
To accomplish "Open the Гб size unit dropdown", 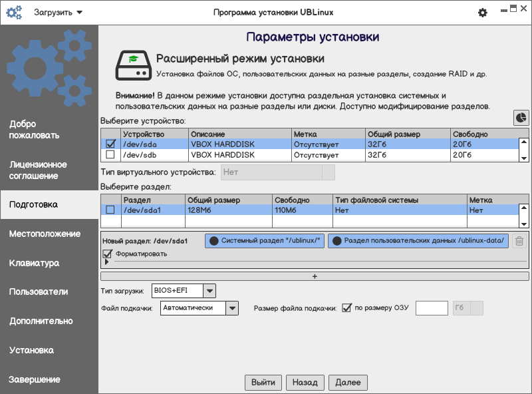I will (468, 308).
